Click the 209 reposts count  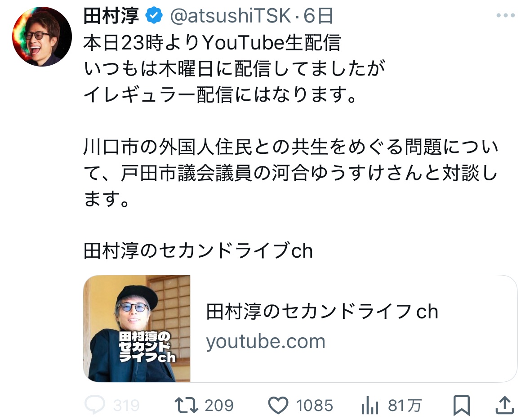(x=219, y=406)
